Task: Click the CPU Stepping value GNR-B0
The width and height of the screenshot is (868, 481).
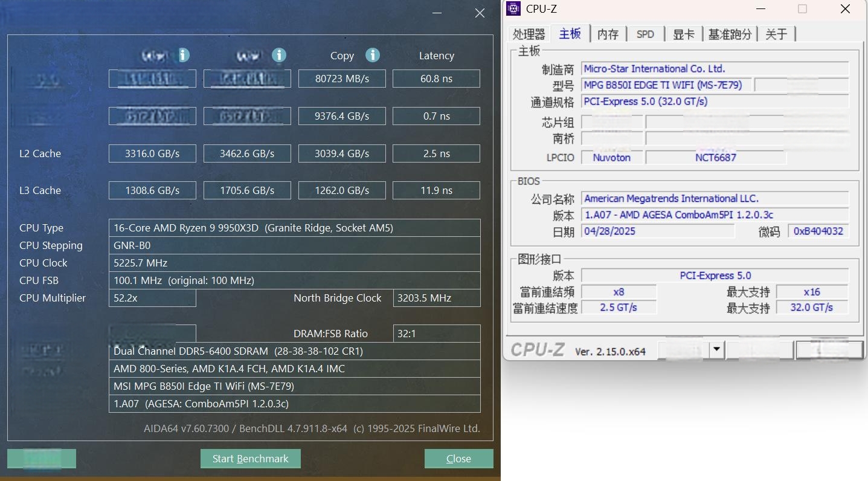Action: point(295,245)
